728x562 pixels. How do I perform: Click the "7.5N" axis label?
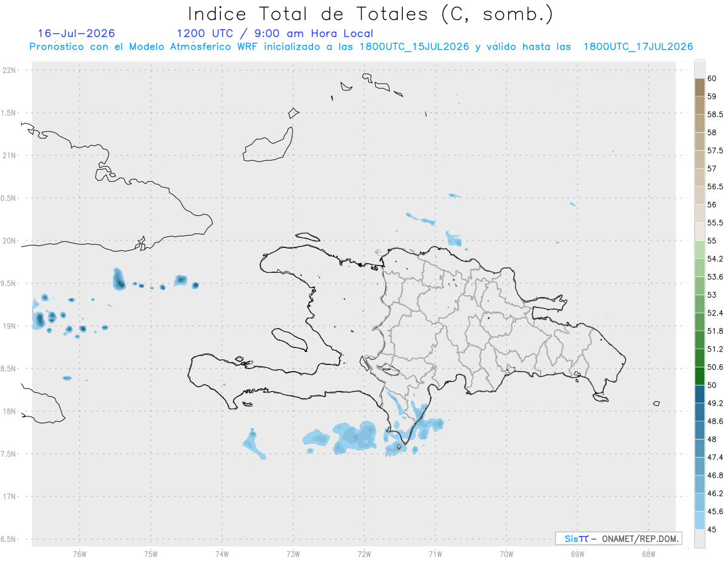(x=8, y=454)
